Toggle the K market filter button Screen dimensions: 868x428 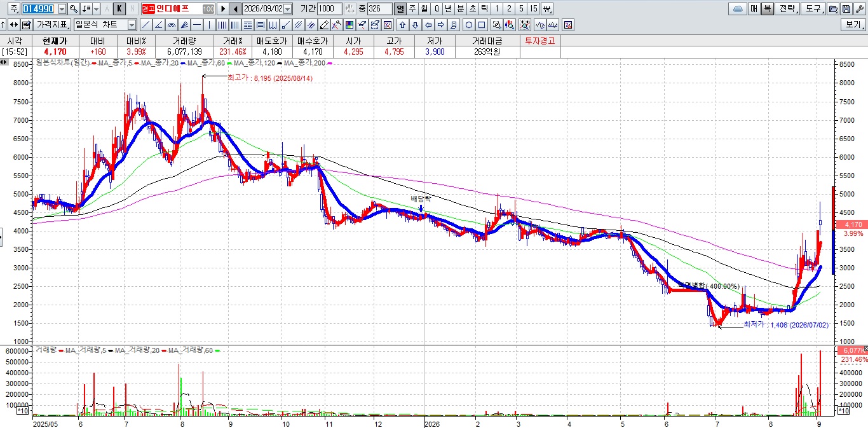(119, 9)
